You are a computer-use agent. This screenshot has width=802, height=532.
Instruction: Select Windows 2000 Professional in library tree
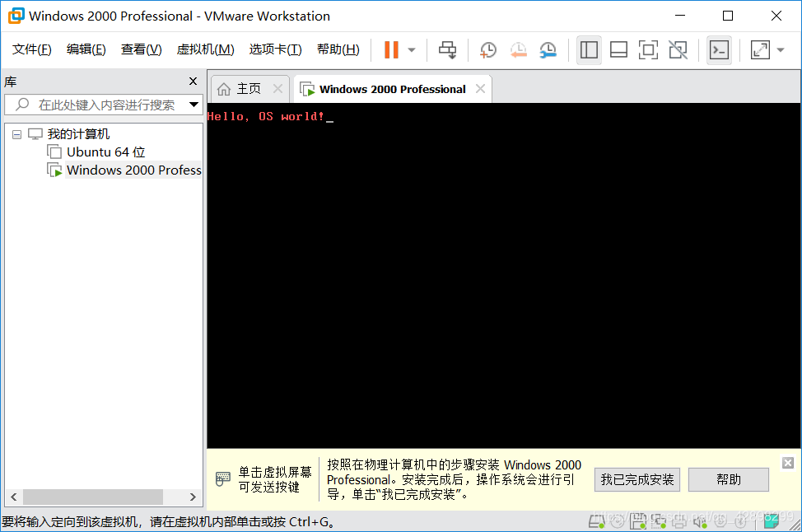coord(134,170)
